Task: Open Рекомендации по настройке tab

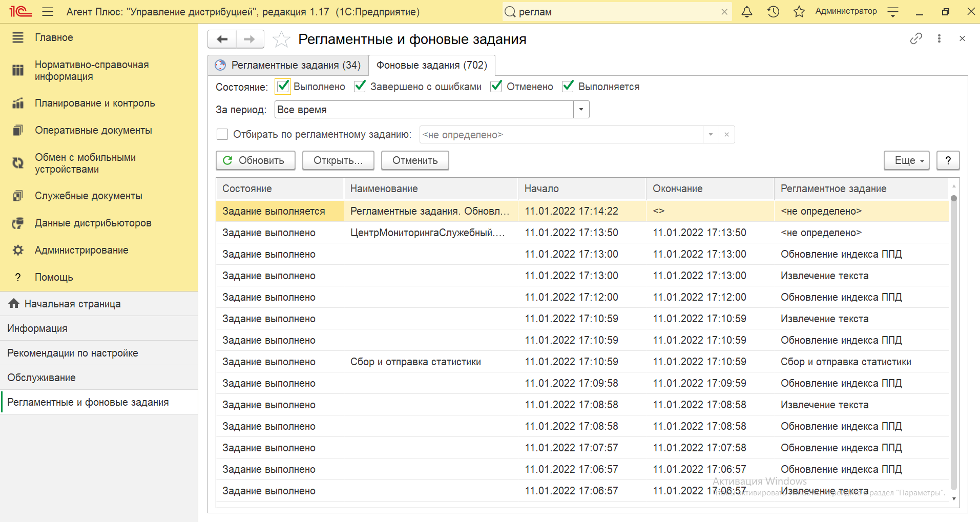Action: click(99, 353)
